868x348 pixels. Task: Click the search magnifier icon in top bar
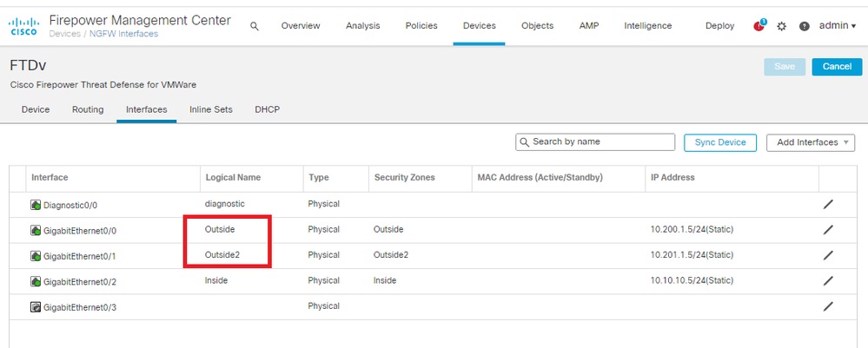[x=255, y=26]
